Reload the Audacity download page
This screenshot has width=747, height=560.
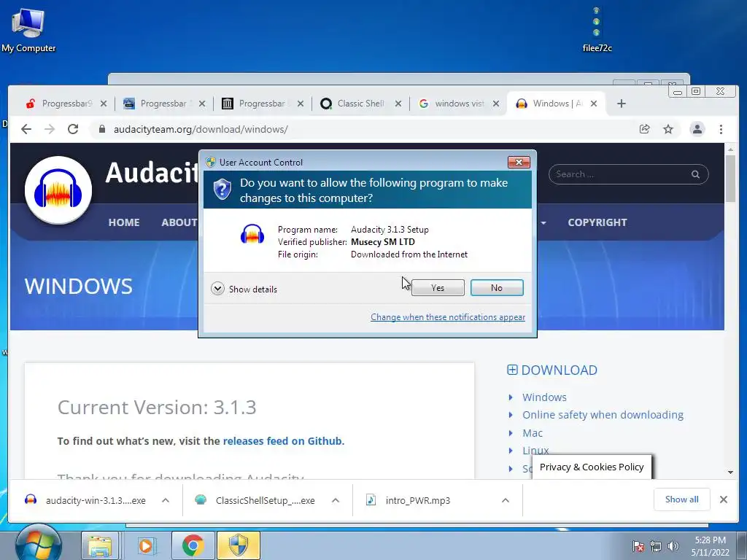click(73, 129)
